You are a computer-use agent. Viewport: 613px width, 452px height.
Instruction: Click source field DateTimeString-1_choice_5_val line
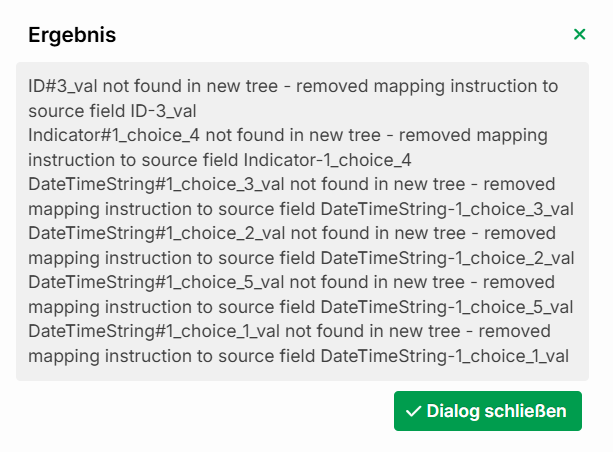tap(301, 307)
